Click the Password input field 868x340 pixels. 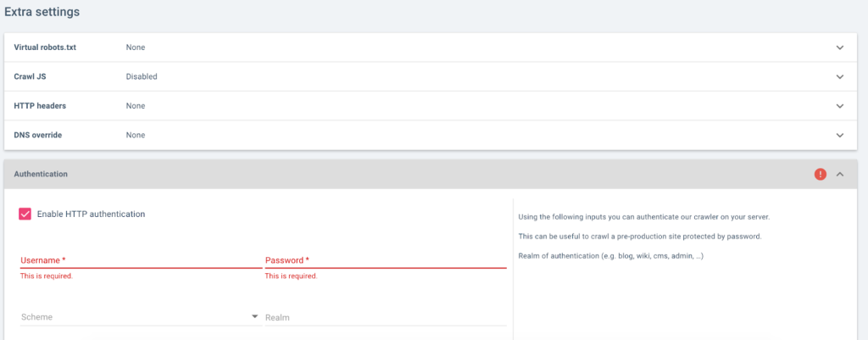click(385, 260)
